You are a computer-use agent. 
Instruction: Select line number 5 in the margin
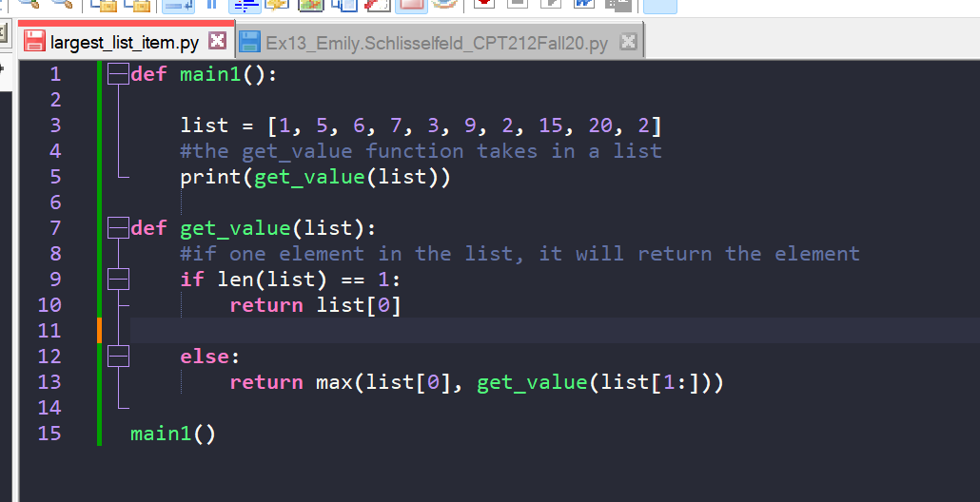(55, 177)
